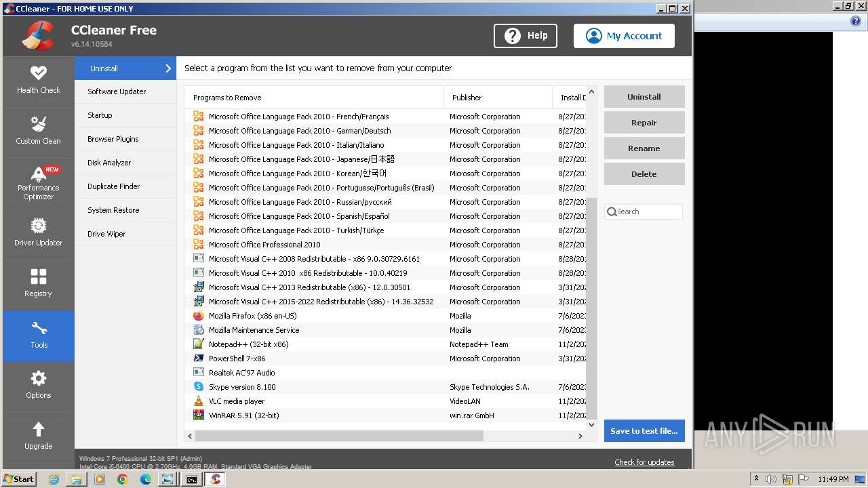Open Options settings section
Viewport: 868px width, 488px height.
click(x=39, y=386)
